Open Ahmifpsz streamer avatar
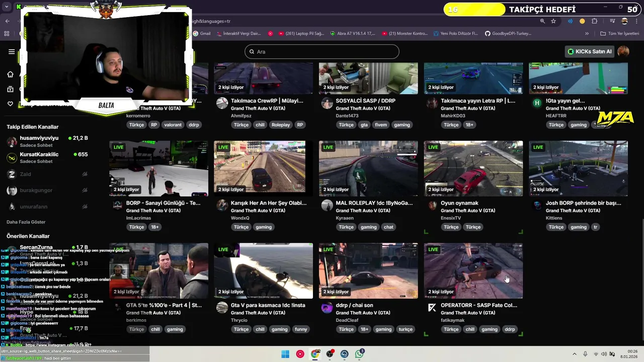Screen dimensions: 644x362 coord(222,104)
